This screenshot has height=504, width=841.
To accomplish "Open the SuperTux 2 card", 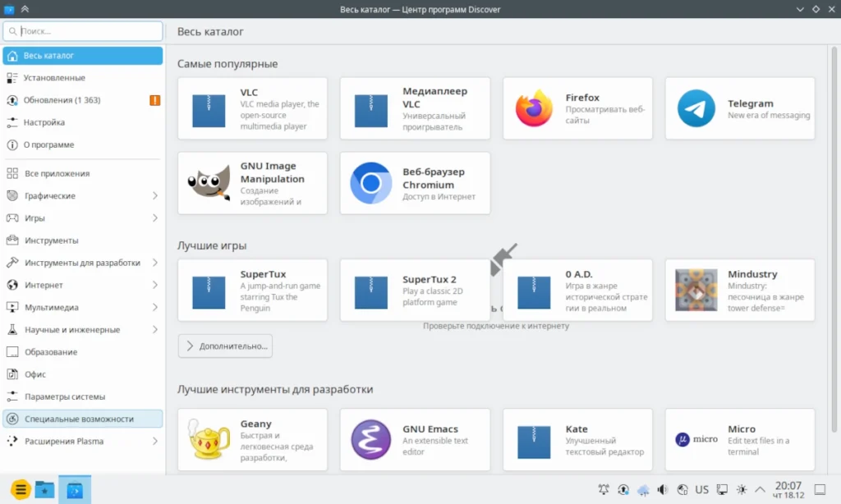I will click(415, 290).
